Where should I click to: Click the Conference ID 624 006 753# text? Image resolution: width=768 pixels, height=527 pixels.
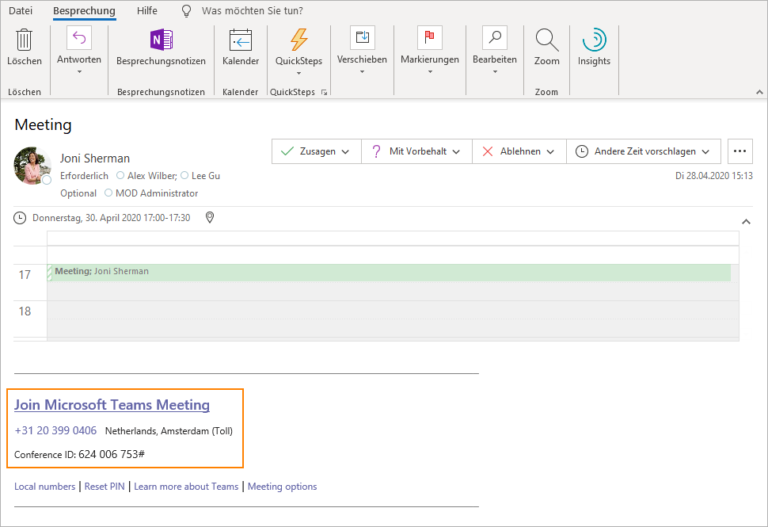point(79,455)
